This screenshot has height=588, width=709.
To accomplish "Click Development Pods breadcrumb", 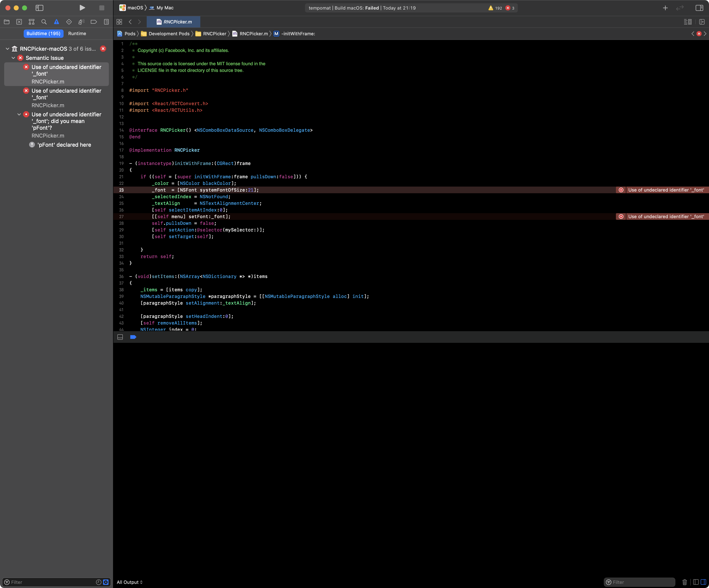I will coord(165,34).
